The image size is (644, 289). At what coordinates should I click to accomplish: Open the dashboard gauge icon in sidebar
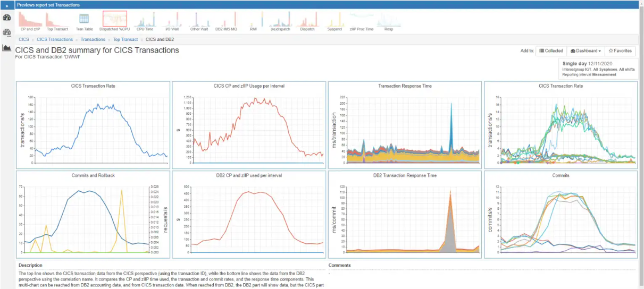[x=7, y=17]
